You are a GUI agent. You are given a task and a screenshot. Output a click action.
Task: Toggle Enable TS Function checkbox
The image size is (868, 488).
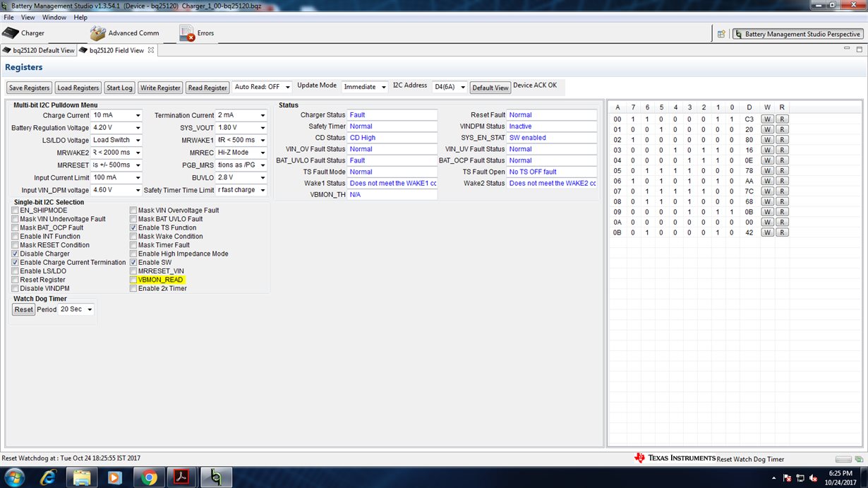[133, 227]
